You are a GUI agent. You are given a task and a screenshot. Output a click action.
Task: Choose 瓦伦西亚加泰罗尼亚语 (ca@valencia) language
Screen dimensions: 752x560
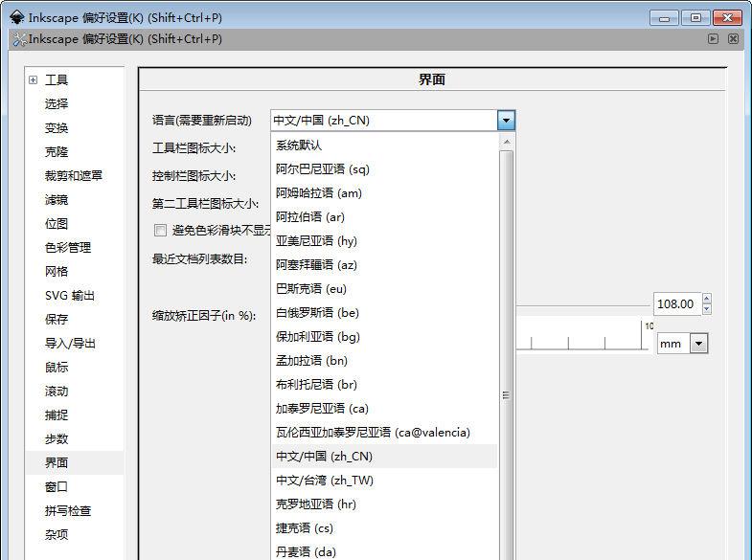(x=384, y=433)
